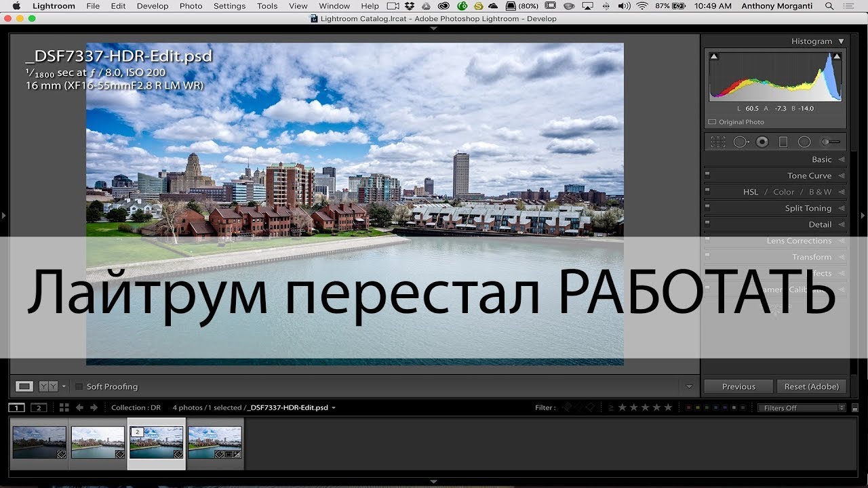Viewport: 868px width, 488px height.
Task: Open the Before/After view options dropdown
Action: click(64, 386)
